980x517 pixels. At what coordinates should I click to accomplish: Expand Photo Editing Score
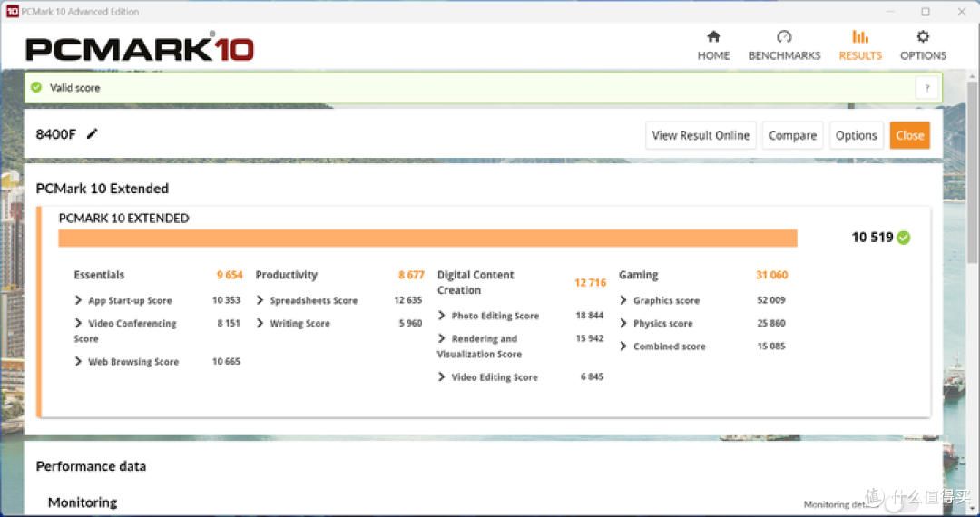442,316
